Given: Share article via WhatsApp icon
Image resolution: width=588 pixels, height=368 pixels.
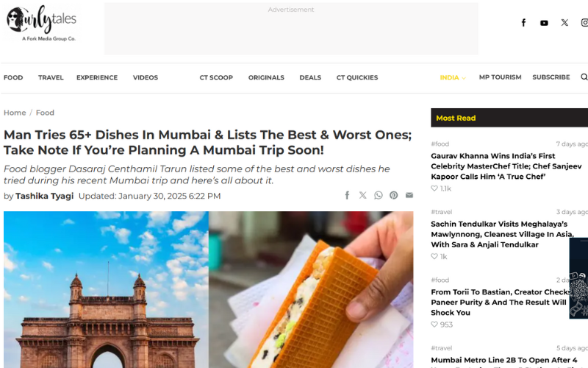Looking at the screenshot, I should click(379, 195).
